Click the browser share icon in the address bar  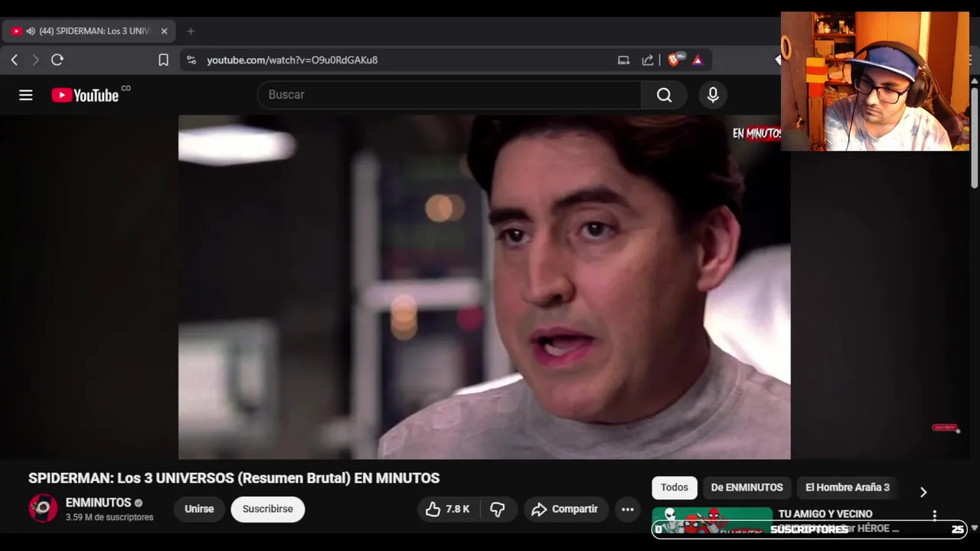(x=648, y=60)
